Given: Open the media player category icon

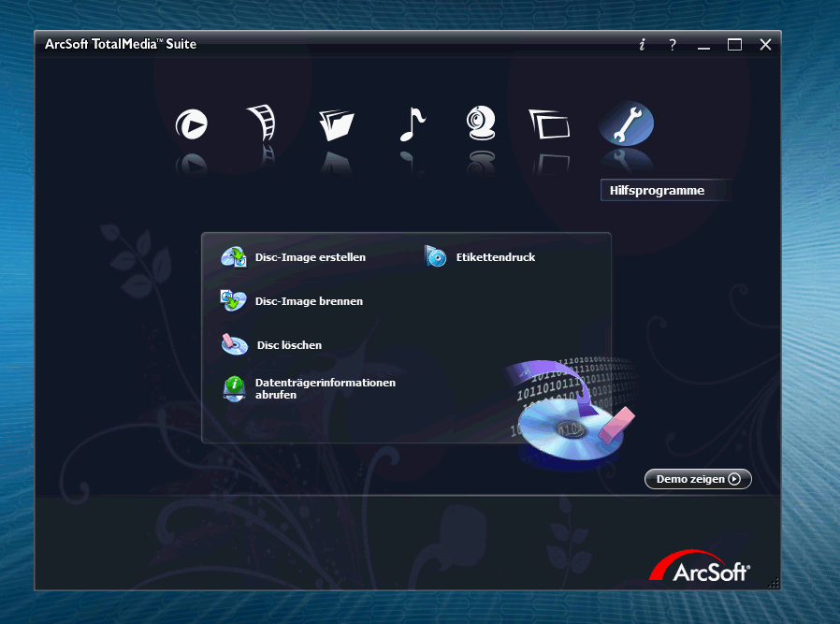Looking at the screenshot, I should 191,124.
